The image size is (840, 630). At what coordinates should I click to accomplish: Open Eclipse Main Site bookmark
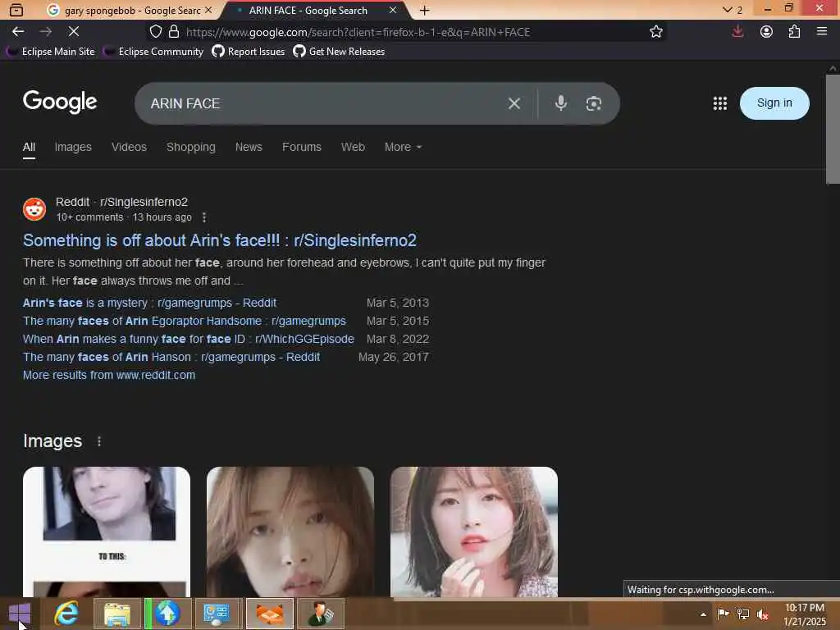tap(50, 52)
